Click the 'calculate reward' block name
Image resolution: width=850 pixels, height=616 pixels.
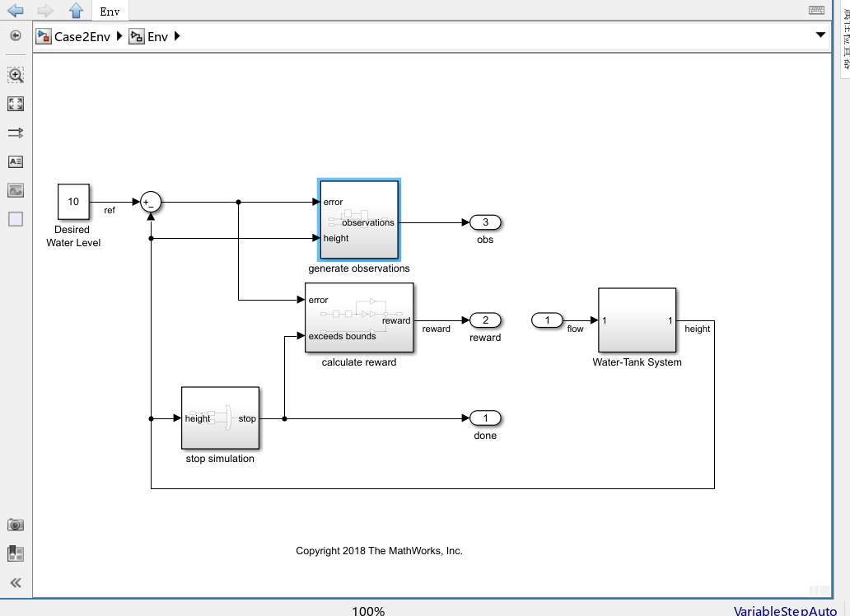coord(359,362)
